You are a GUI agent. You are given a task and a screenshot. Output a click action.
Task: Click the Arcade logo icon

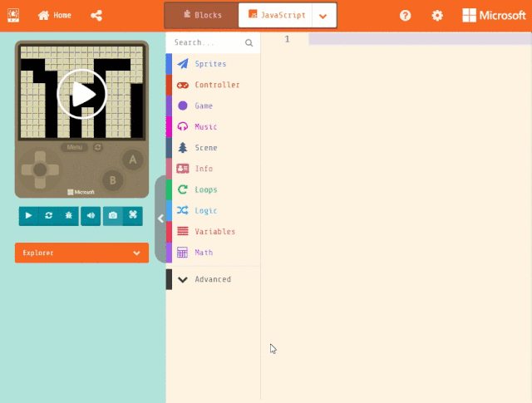click(13, 15)
